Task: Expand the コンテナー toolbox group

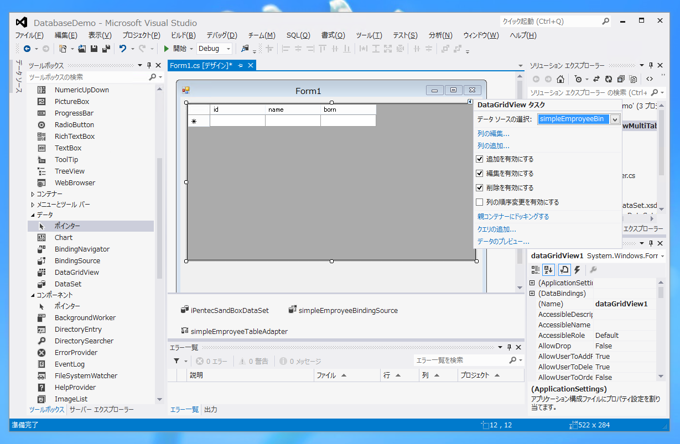Action: [x=33, y=194]
